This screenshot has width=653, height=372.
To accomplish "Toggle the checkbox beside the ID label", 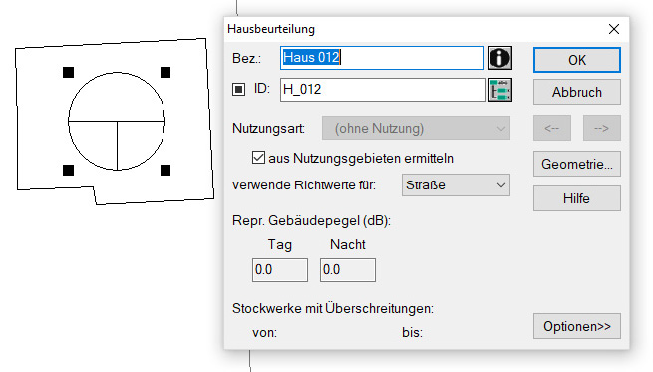I will tap(238, 89).
